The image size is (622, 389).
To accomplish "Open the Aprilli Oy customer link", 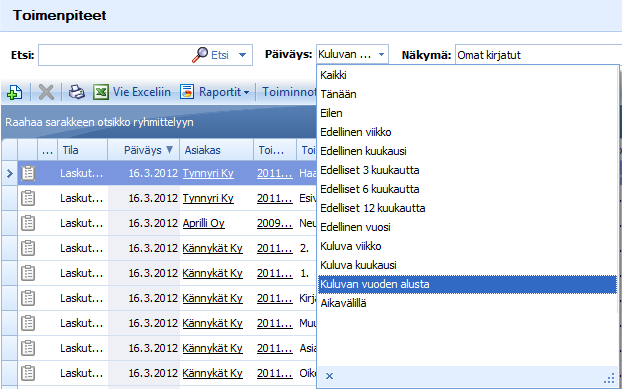I will pyautogui.click(x=203, y=223).
